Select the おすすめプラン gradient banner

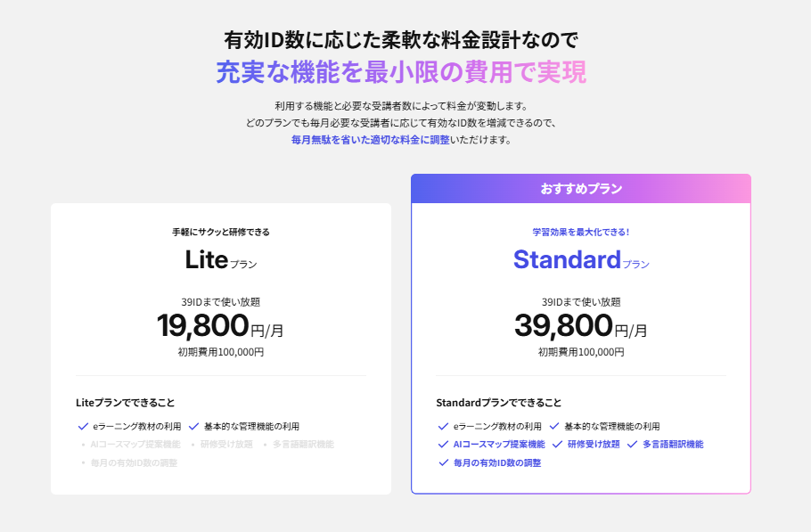pos(581,189)
